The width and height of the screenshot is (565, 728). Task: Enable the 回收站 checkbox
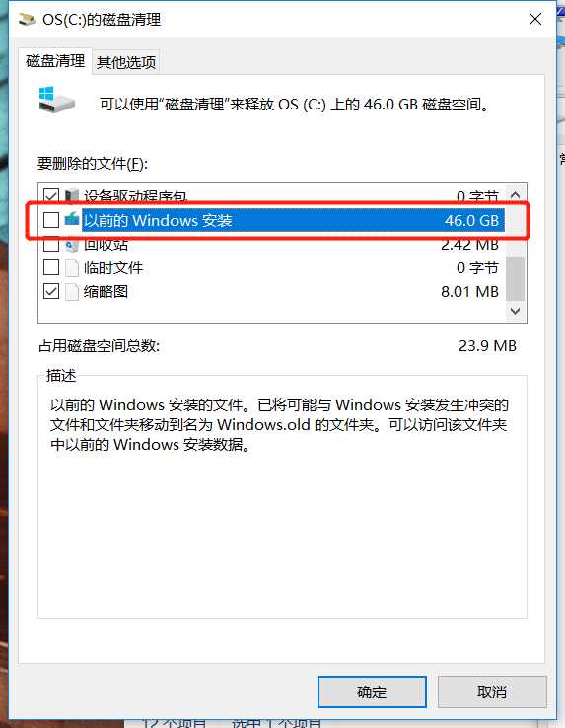point(51,244)
